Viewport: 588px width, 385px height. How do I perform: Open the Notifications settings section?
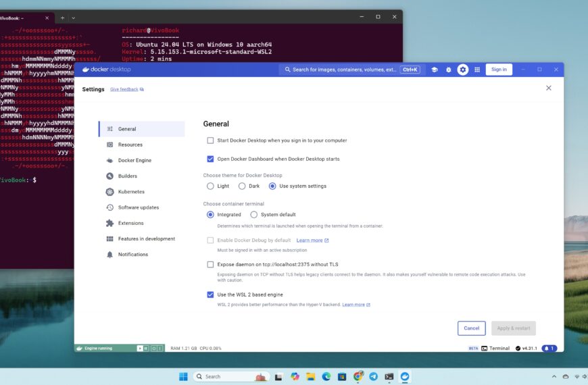(142, 255)
